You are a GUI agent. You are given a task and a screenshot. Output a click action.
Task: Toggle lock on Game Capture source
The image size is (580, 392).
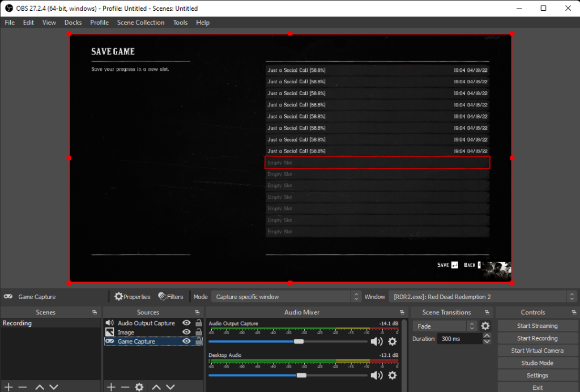point(199,342)
